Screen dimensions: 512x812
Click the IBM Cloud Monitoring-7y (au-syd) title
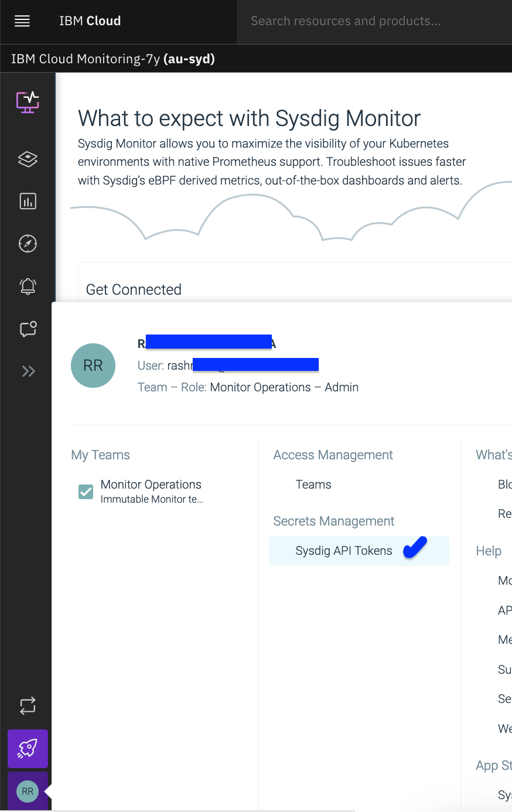(113, 59)
